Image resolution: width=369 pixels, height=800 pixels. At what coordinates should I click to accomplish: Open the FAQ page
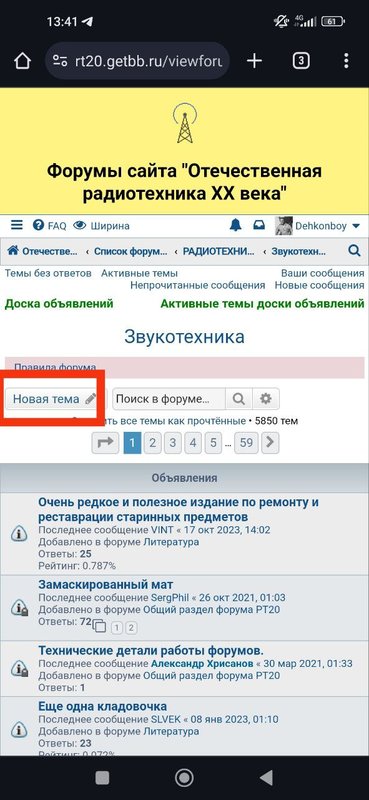point(50,226)
